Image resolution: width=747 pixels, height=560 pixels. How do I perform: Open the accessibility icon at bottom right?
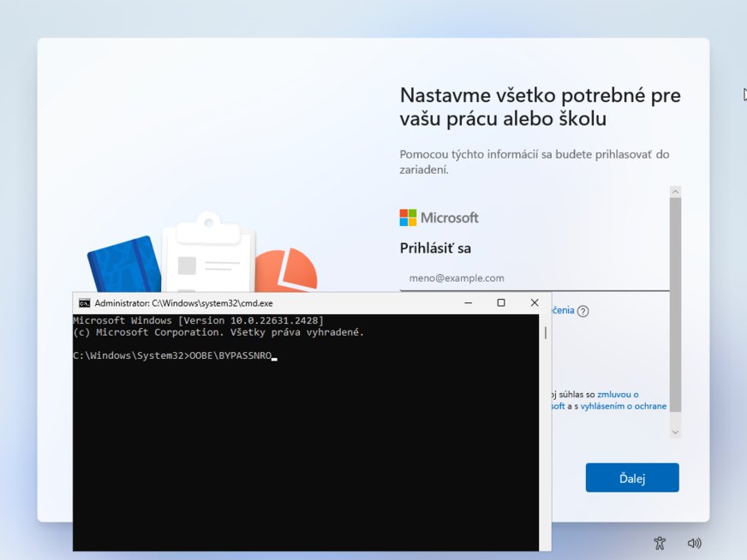coord(660,543)
